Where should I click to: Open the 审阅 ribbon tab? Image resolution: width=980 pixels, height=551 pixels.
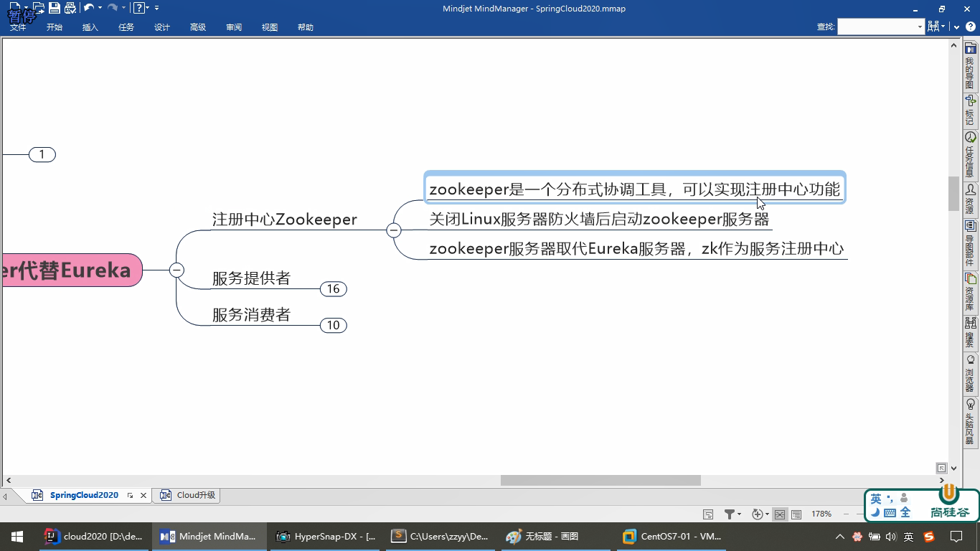234,27
